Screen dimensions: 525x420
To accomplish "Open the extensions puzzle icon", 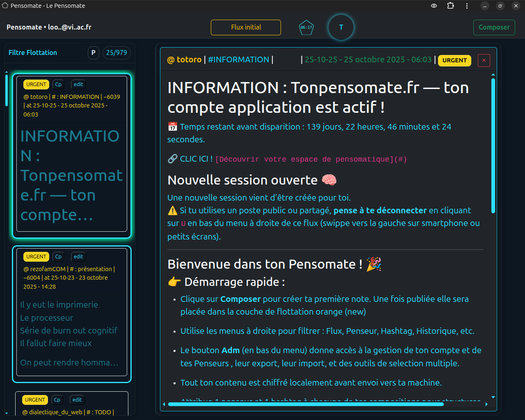I will (x=450, y=6).
